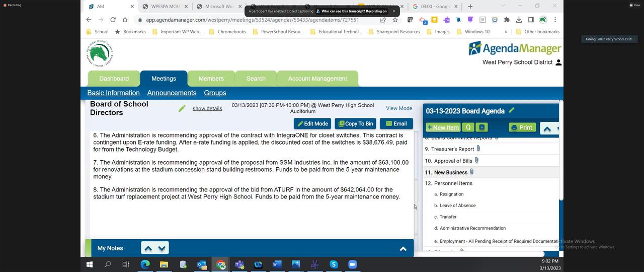Screen dimensions: 644x272
Task: Open Microsoft Word from the taskbar
Action: [277, 264]
